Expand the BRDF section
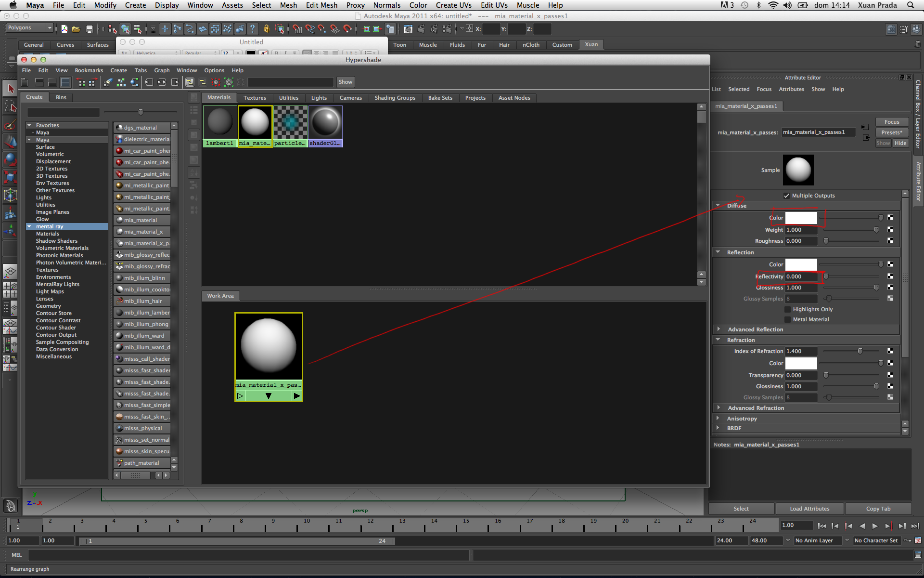This screenshot has width=924, height=578. pyautogui.click(x=718, y=428)
